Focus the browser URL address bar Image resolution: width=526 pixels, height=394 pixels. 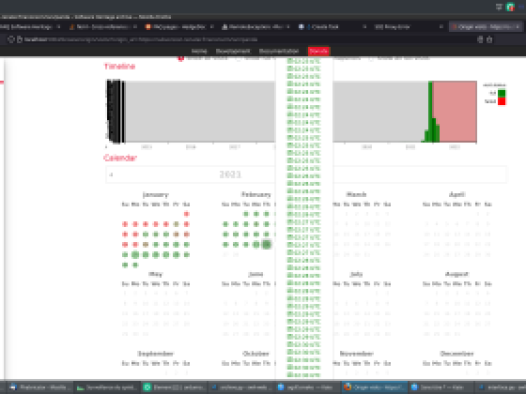click(248, 40)
